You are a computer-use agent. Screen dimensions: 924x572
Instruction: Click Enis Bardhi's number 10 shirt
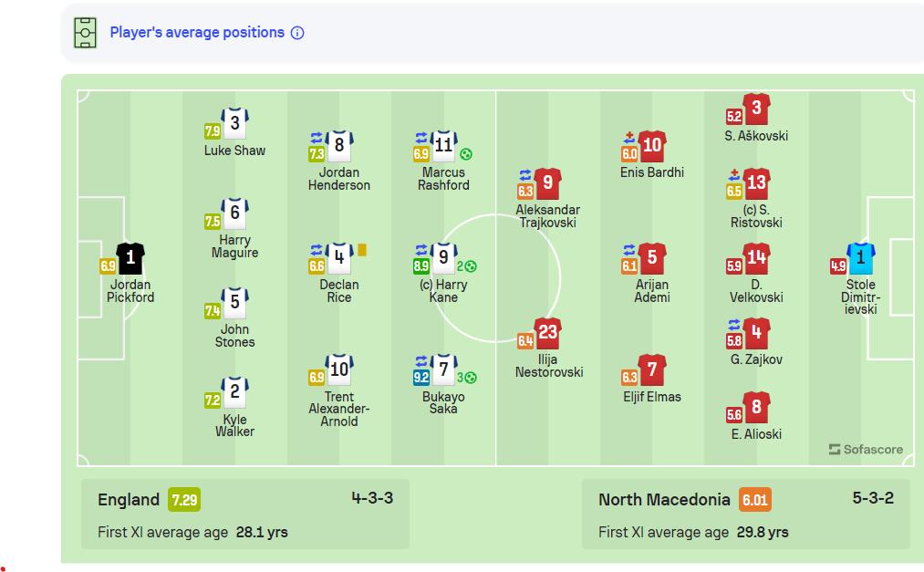tap(651, 146)
